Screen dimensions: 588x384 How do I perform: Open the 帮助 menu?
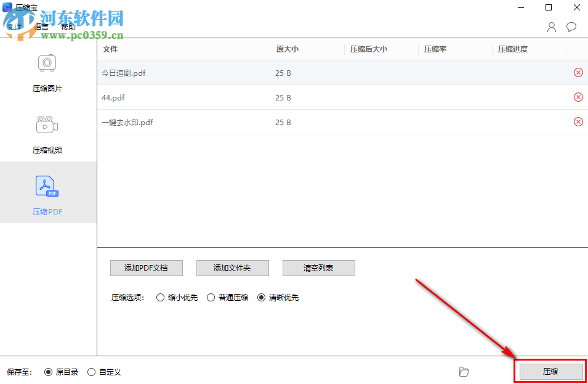pyautogui.click(x=68, y=27)
